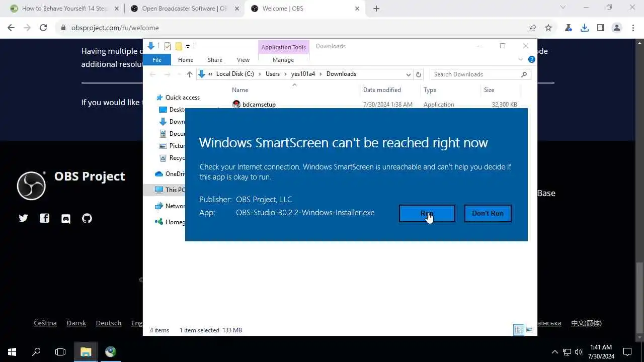The width and height of the screenshot is (644, 362).
Task: Open the Chrome three-dot menu
Action: (633, 28)
